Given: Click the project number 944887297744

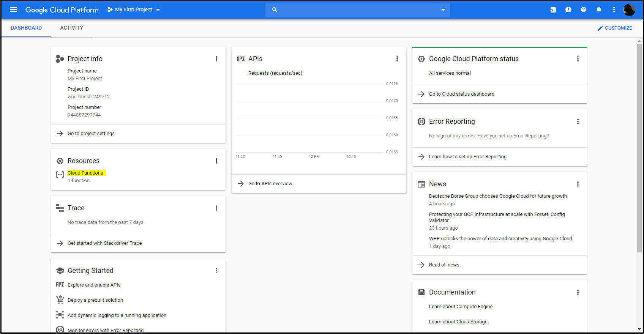Looking at the screenshot, I should tap(84, 115).
